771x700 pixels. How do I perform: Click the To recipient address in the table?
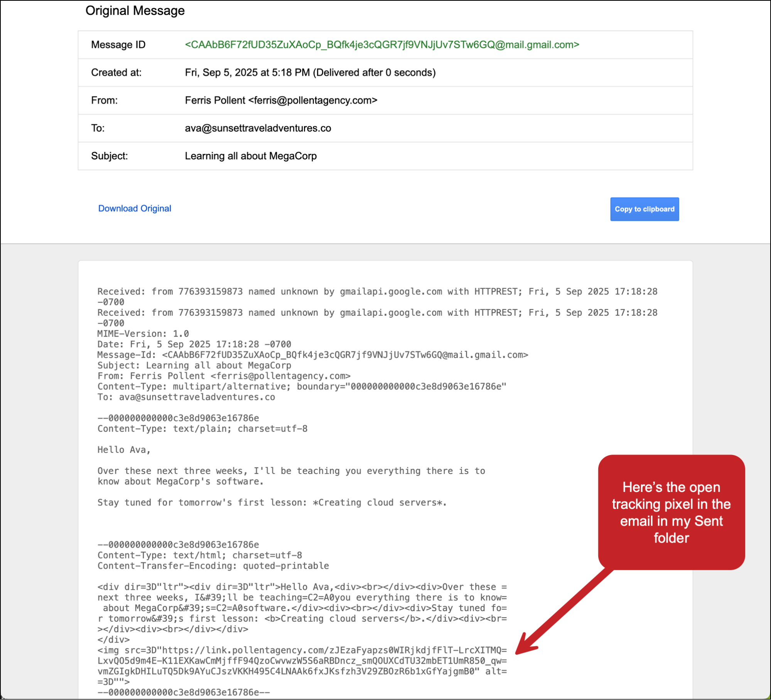(x=258, y=128)
